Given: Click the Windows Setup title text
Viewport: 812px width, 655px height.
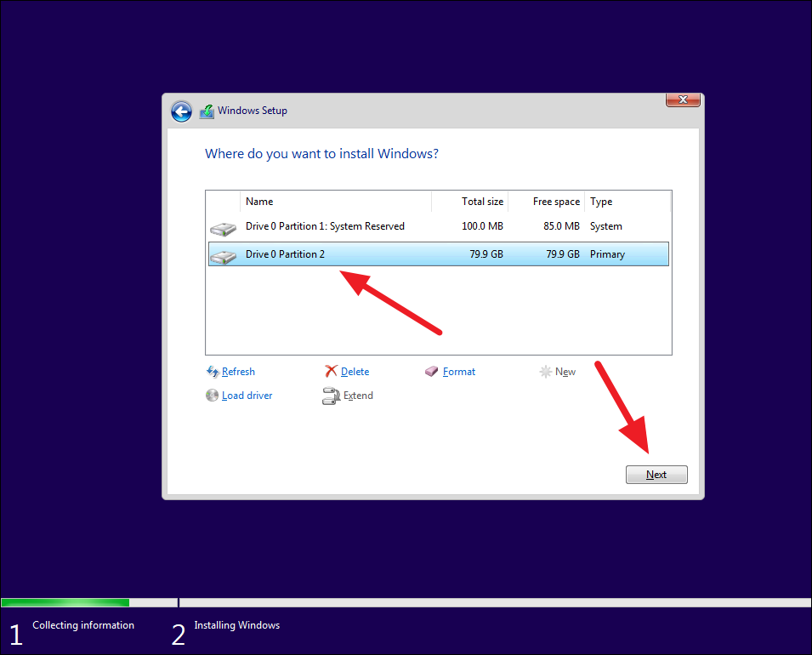Looking at the screenshot, I should click(253, 111).
